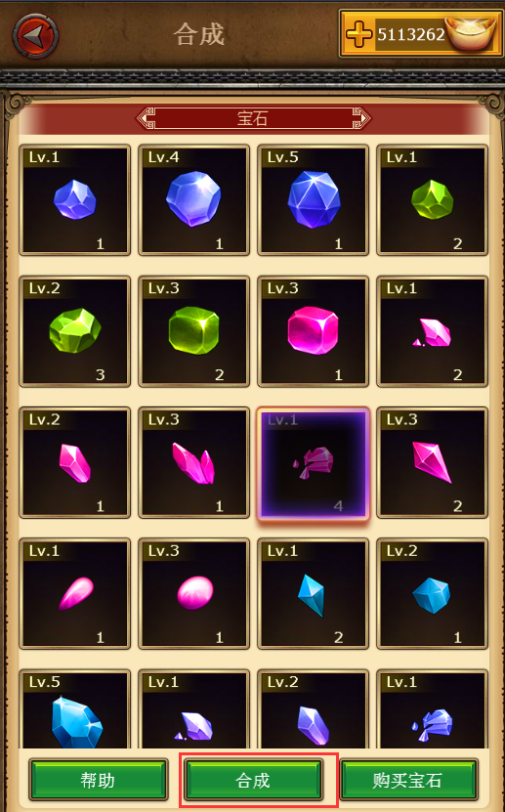Click the green 合成 synthesize button
This screenshot has height=812, width=505.
tap(253, 780)
